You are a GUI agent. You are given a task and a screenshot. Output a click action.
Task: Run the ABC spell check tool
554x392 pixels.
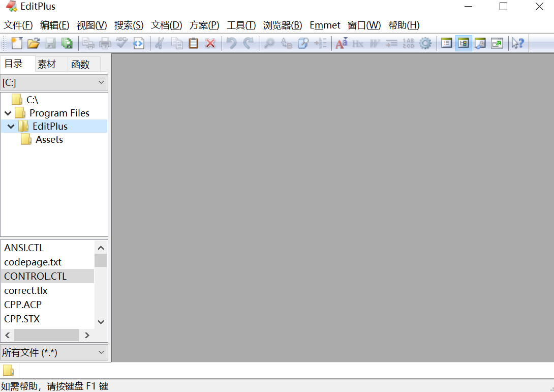coord(122,43)
